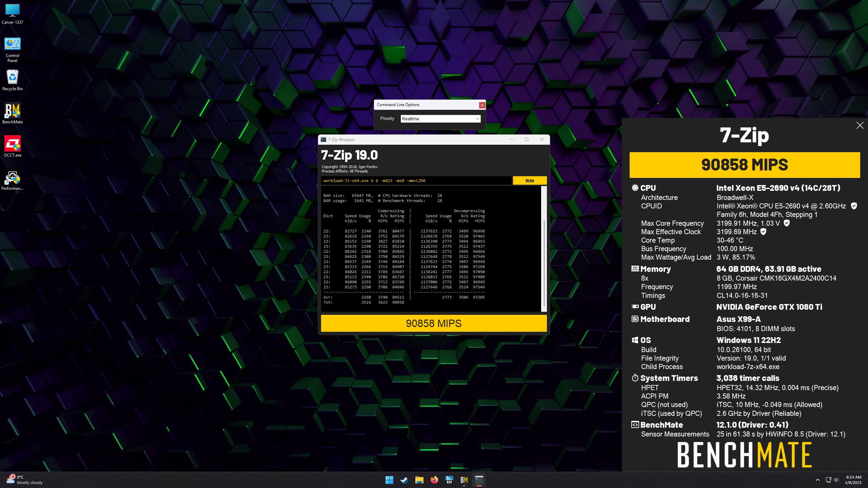Screen dimensions: 868x488
Task: Launch the BenchMate desktop shortcut
Action: click(13, 114)
